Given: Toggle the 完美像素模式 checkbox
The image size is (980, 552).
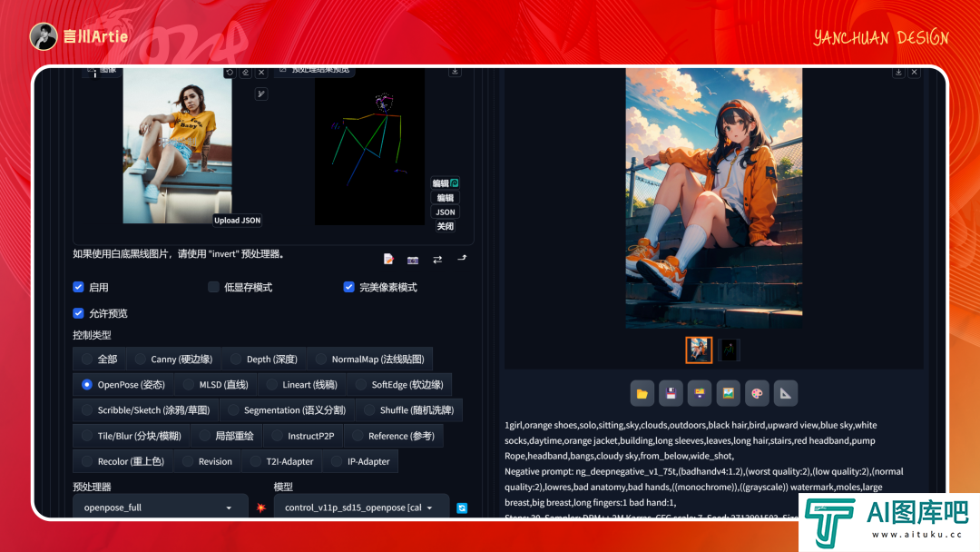Looking at the screenshot, I should 348,287.
